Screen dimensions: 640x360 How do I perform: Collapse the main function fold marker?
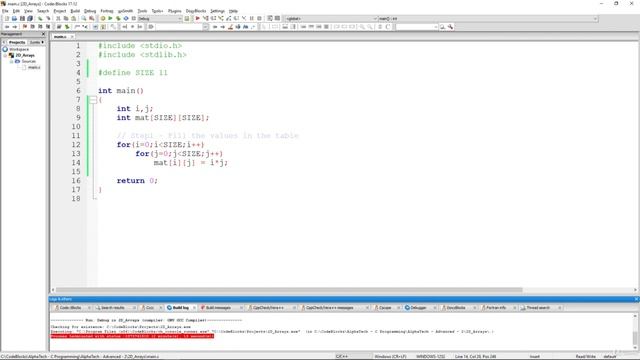pos(93,100)
